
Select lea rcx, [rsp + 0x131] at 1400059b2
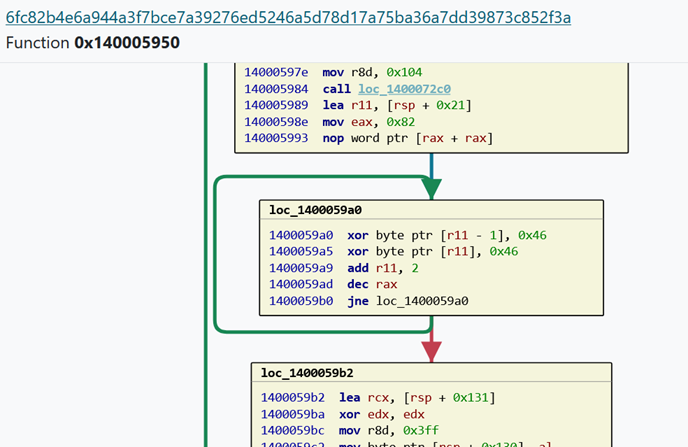click(378, 398)
